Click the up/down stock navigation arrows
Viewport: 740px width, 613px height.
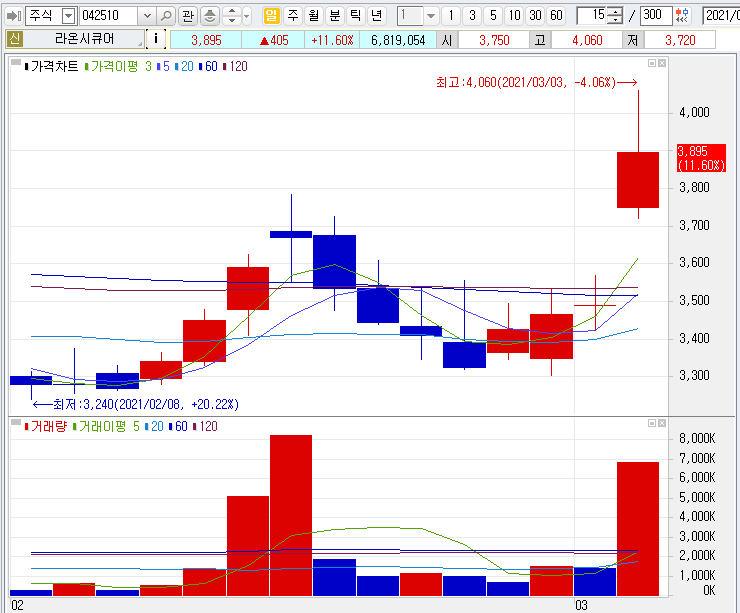tap(231, 16)
